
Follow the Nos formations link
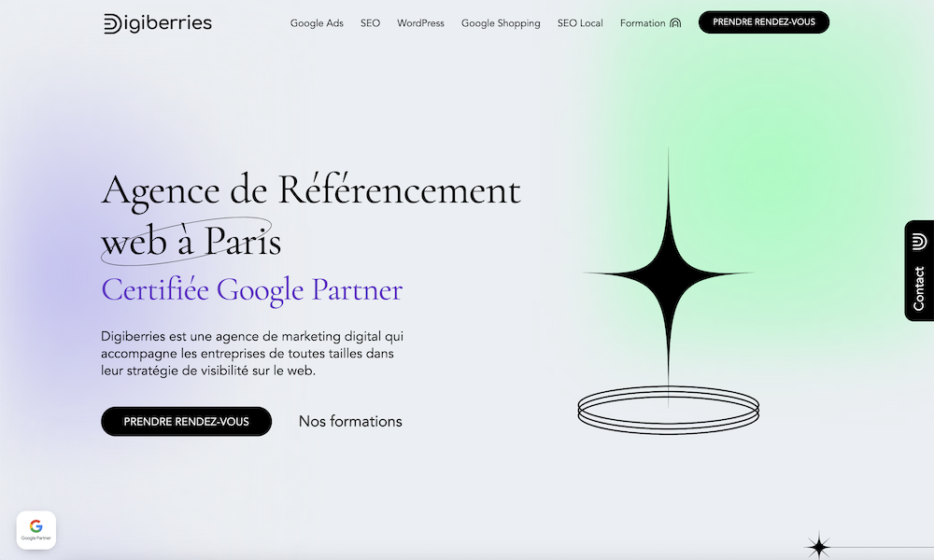coord(350,421)
